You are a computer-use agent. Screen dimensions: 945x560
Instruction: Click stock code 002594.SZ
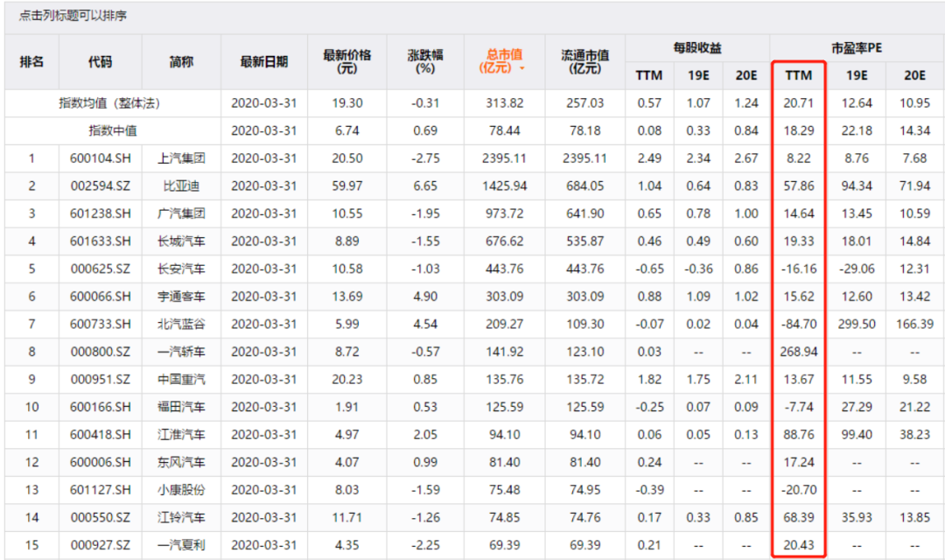[x=100, y=186]
